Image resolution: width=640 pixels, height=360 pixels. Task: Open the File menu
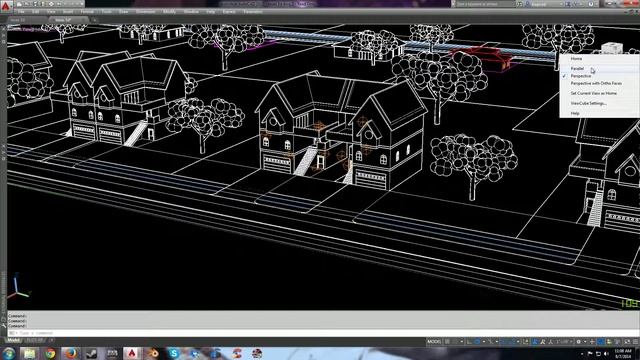[21, 12]
